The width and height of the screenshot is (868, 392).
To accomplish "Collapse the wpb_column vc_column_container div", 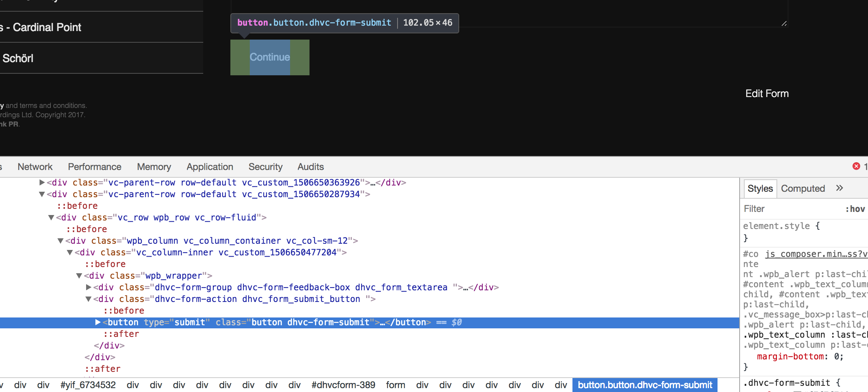I will click(x=61, y=241).
